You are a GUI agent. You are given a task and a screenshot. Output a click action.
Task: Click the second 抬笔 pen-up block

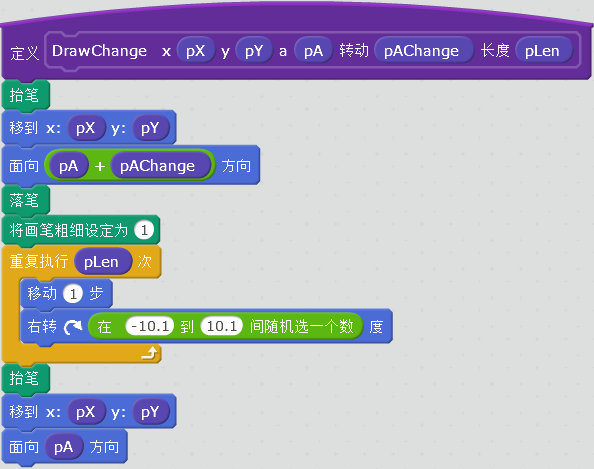(26, 378)
